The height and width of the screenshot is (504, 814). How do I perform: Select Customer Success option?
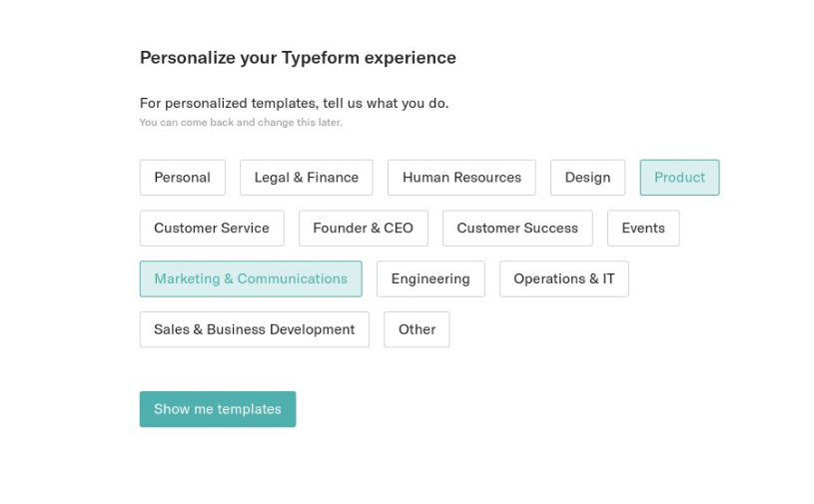tap(517, 229)
